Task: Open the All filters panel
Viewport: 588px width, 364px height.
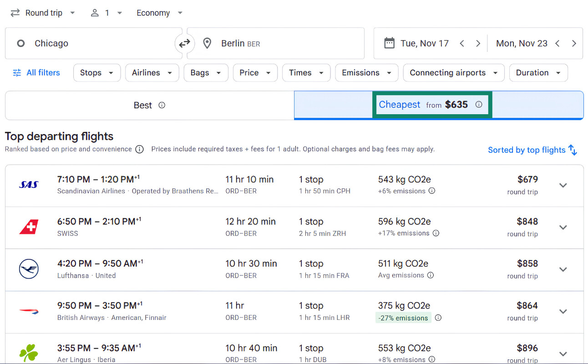Action: tap(36, 73)
